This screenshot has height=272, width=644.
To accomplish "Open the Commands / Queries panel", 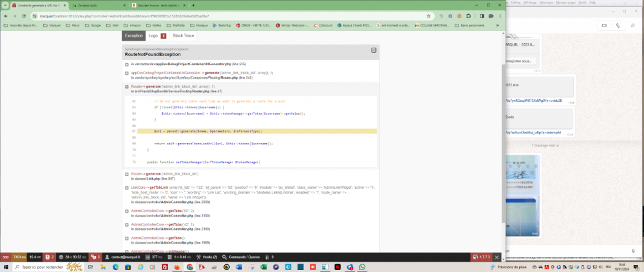I will [x=241, y=257].
